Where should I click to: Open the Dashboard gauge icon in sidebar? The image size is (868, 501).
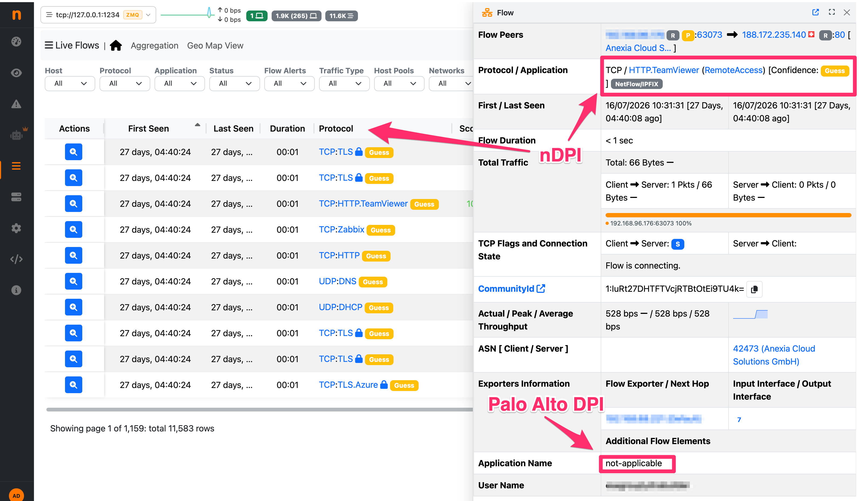pyautogui.click(x=16, y=42)
